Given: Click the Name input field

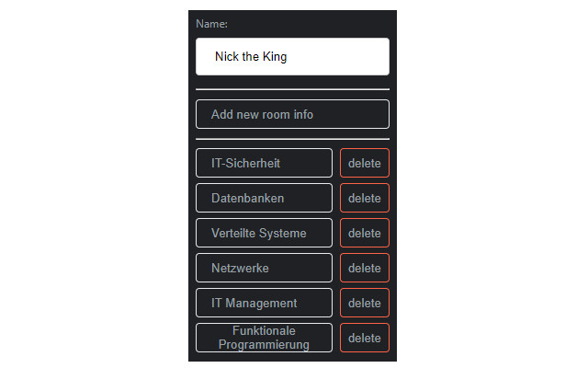Looking at the screenshot, I should point(292,56).
